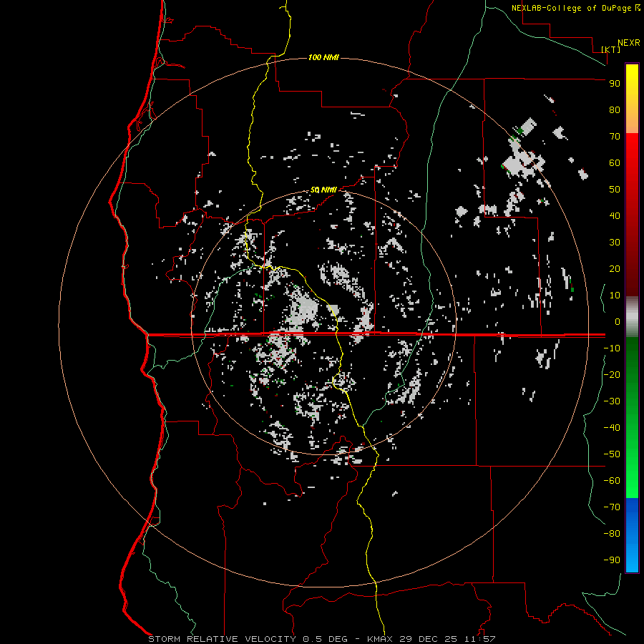Click the -30 value on the velocity scale
This screenshot has height=644, width=644.
point(612,401)
